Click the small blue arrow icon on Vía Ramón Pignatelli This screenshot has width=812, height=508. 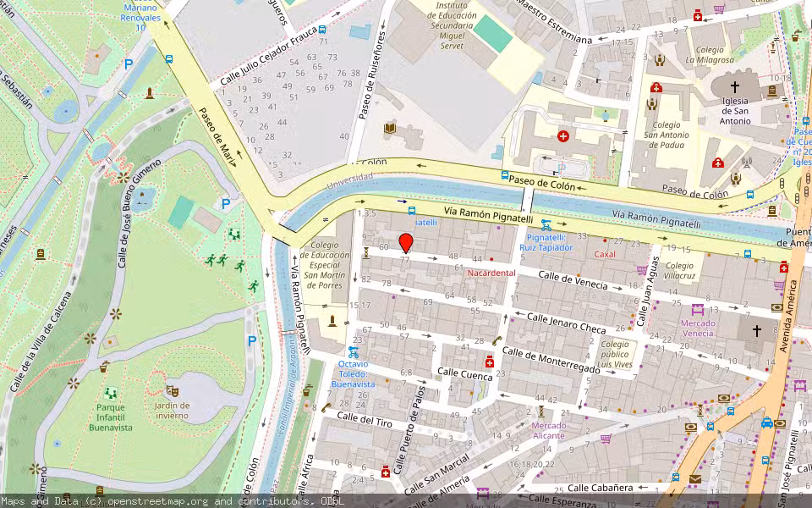click(x=402, y=202)
